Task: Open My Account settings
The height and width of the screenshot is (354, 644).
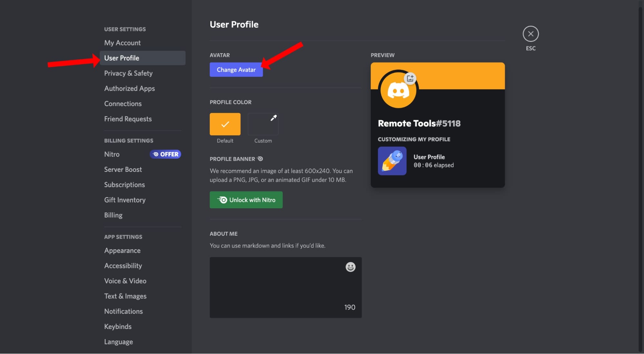Action: click(142, 43)
